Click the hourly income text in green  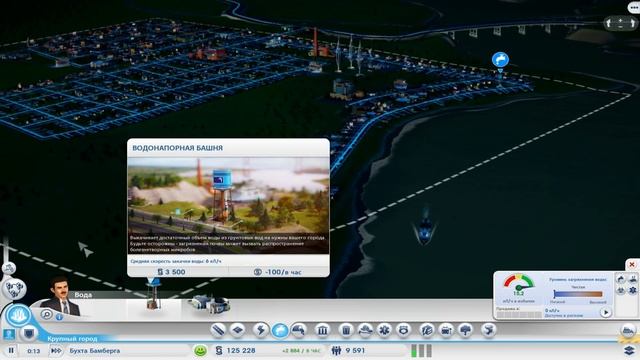[301, 351]
